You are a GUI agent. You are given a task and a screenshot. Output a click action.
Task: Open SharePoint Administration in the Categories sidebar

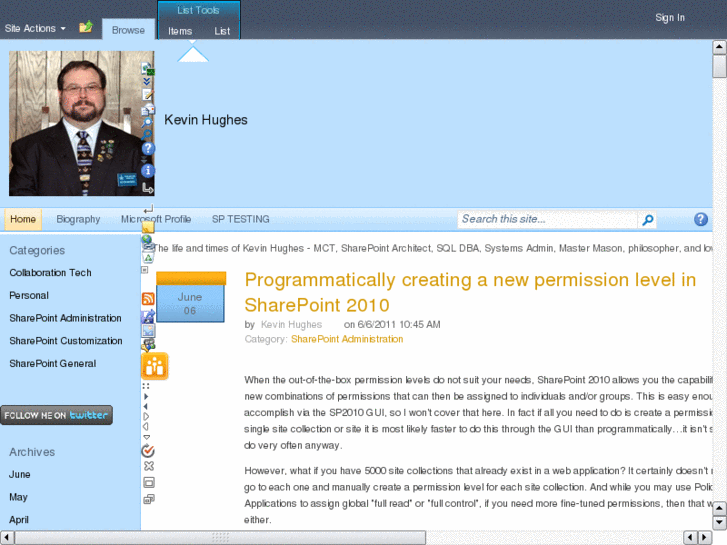click(x=65, y=318)
